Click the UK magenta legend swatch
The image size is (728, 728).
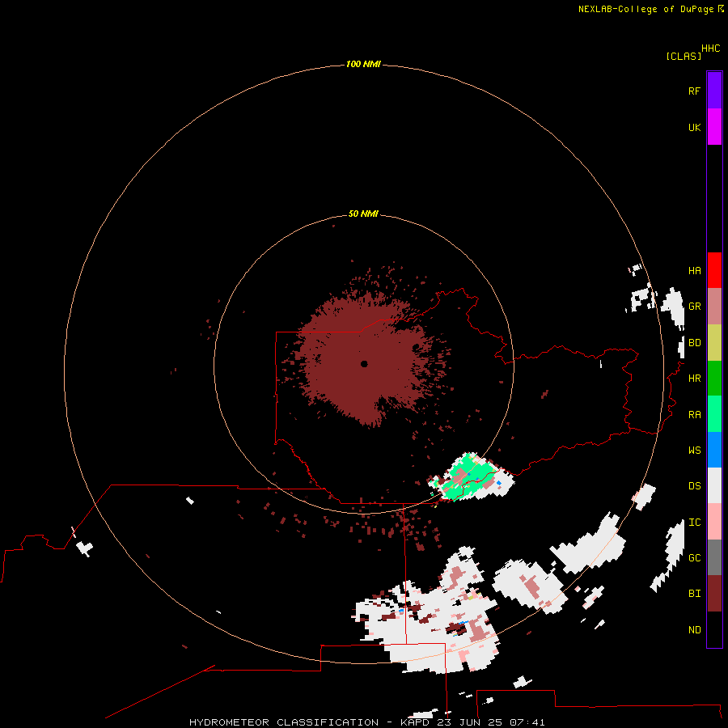[714, 127]
